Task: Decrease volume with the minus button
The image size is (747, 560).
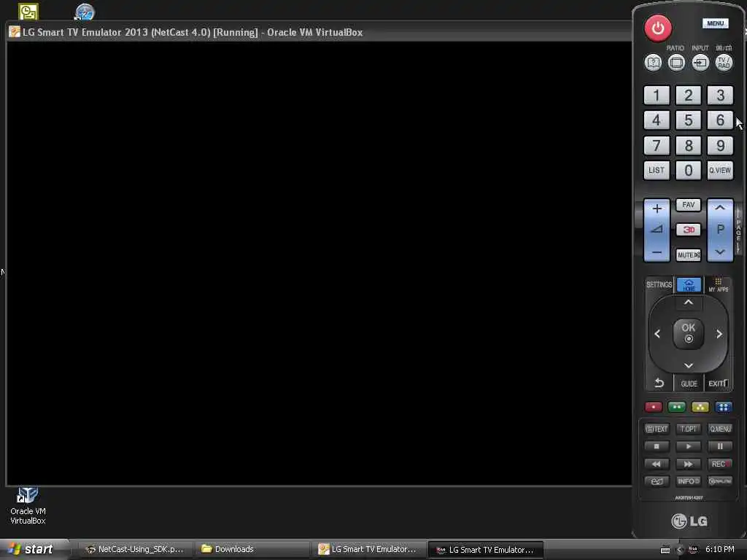Action: (657, 252)
